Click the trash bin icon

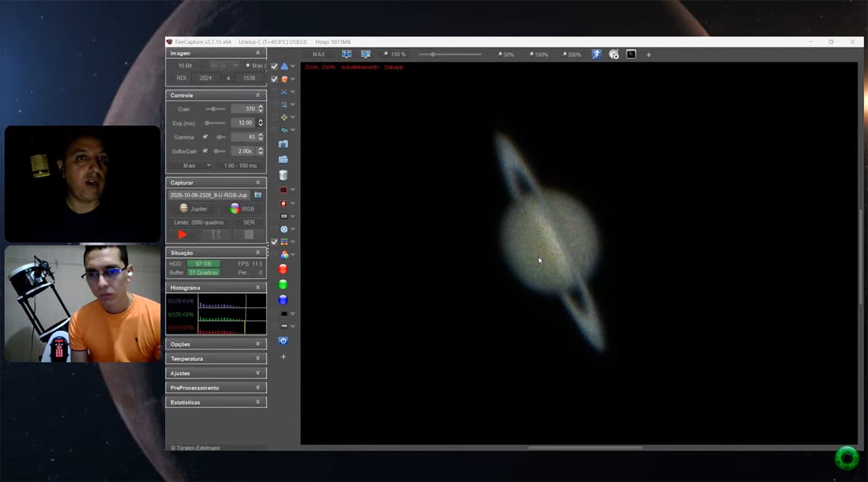[x=283, y=175]
